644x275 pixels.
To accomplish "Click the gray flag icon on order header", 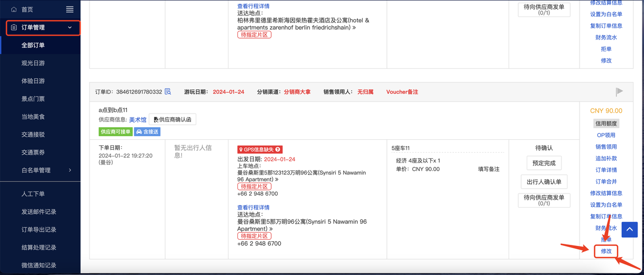I will click(x=619, y=91).
